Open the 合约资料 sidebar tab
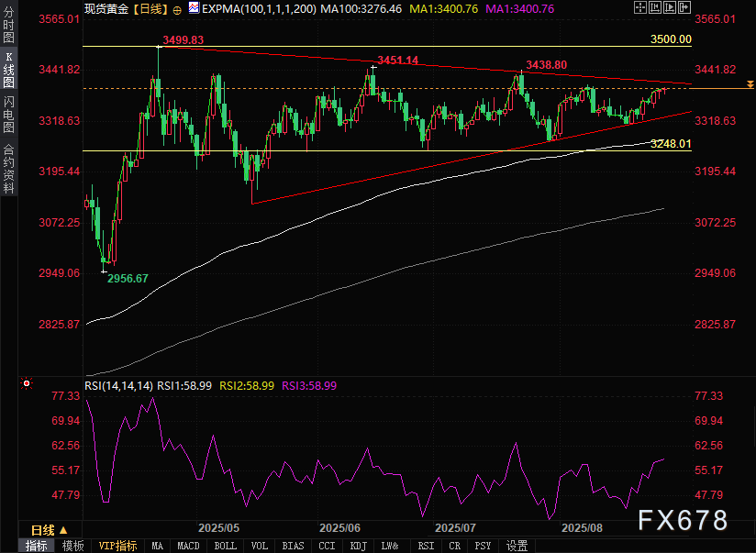The height and width of the screenshot is (553, 756). tap(8, 170)
